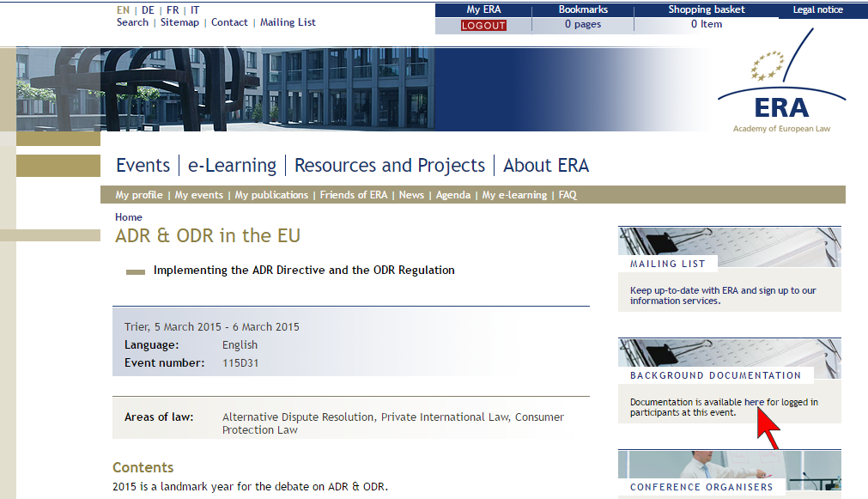Open the Events main menu
Viewport: 868px width, 499px height.
coord(143,166)
